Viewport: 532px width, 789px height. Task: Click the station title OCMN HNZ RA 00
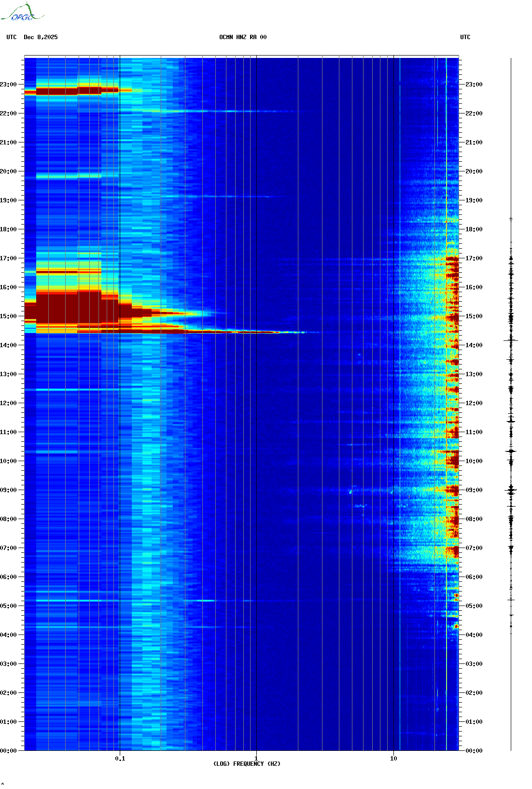pos(242,37)
